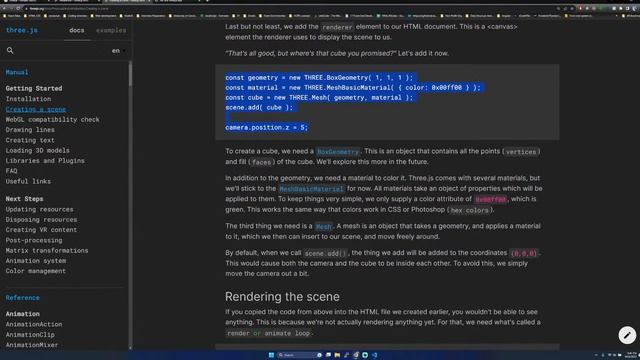The height and width of the screenshot is (360, 640).
Task: Switch to the examples tab
Action: [111, 30]
